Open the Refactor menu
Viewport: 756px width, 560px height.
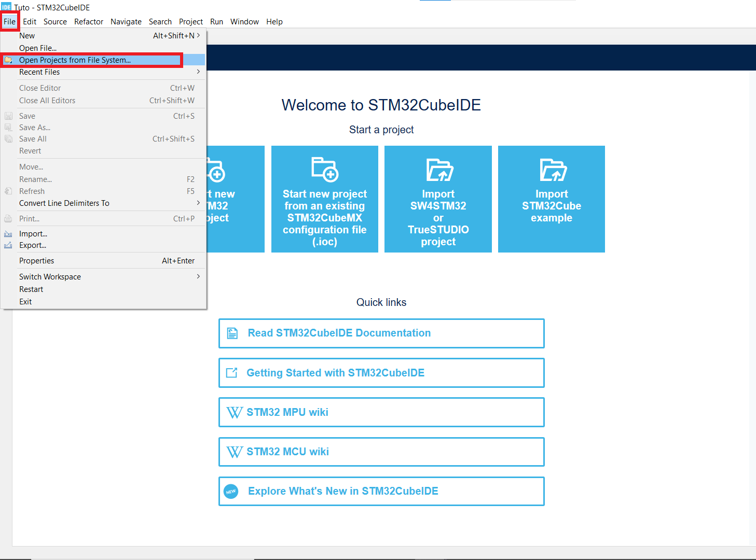tap(89, 22)
